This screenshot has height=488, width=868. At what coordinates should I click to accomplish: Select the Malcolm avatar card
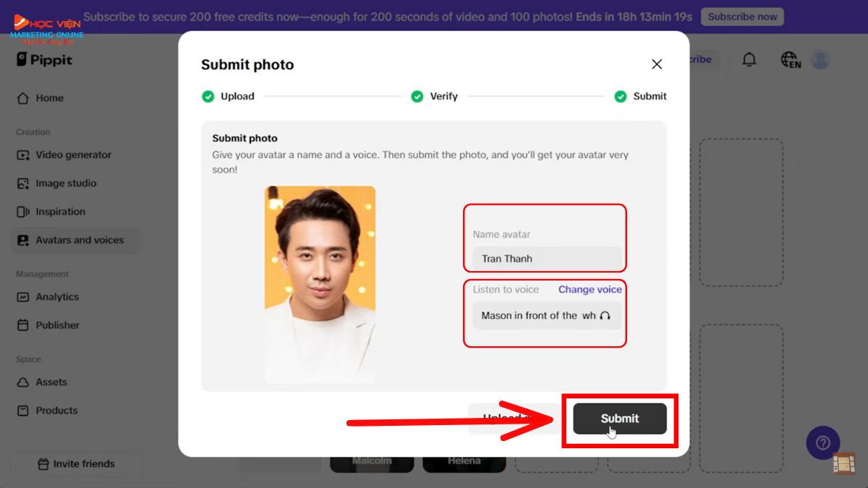point(372,463)
